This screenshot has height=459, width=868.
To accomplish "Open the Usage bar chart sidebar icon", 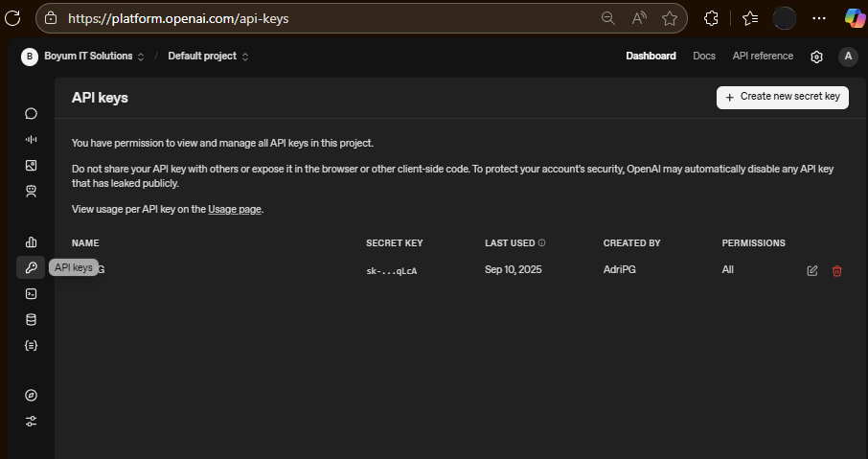I will [x=31, y=242].
